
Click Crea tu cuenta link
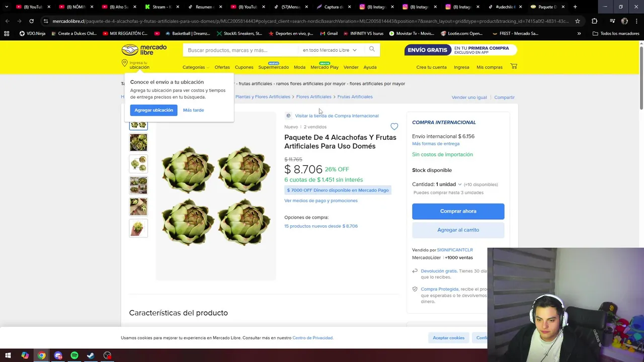pos(431,67)
